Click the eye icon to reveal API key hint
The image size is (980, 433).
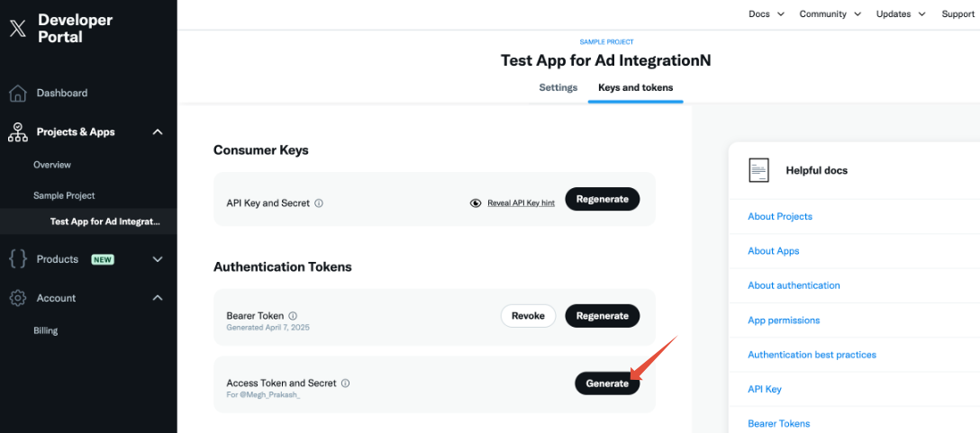tap(476, 203)
